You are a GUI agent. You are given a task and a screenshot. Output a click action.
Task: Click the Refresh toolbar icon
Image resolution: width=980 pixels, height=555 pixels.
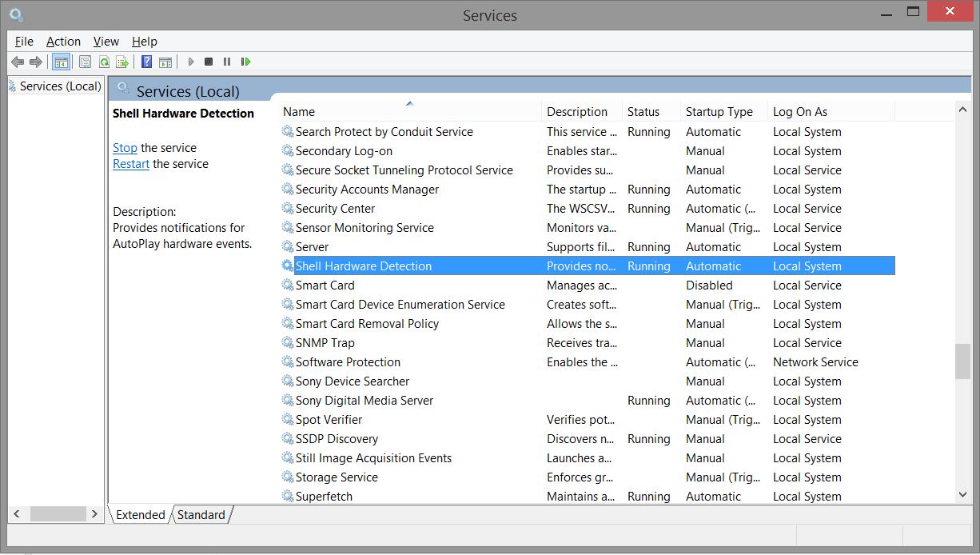click(104, 62)
